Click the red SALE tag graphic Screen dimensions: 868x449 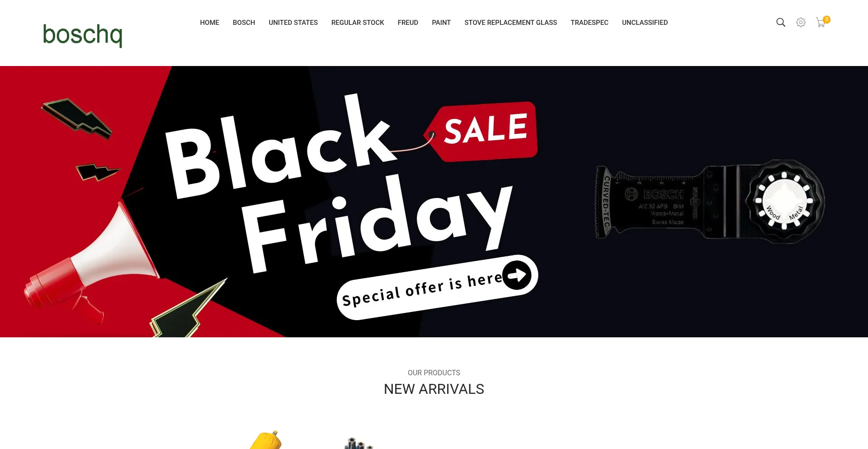481,131
